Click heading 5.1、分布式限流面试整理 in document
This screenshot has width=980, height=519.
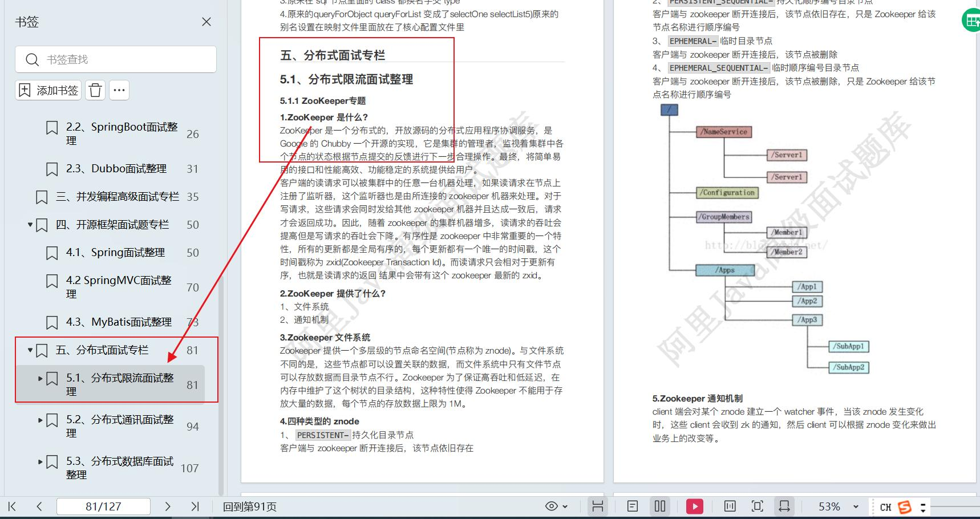click(346, 79)
